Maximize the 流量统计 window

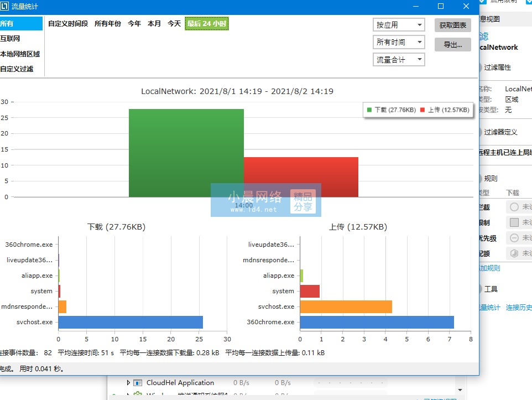point(441,6)
